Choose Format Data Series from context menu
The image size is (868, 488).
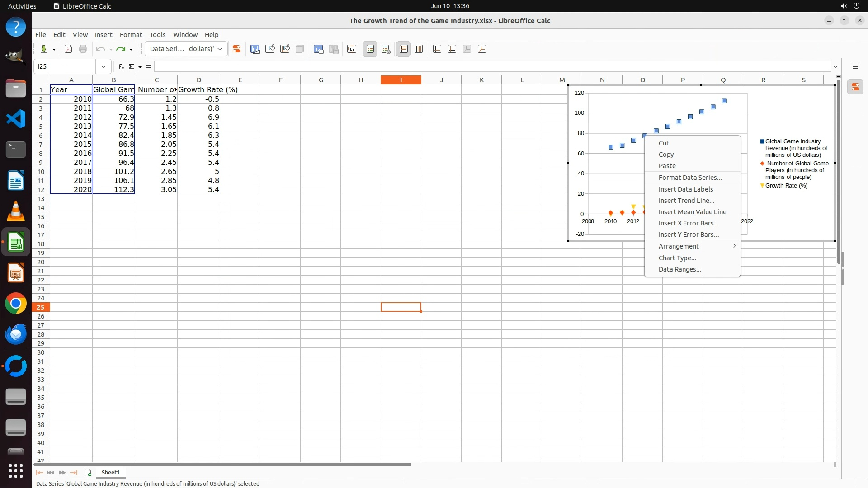tap(690, 178)
